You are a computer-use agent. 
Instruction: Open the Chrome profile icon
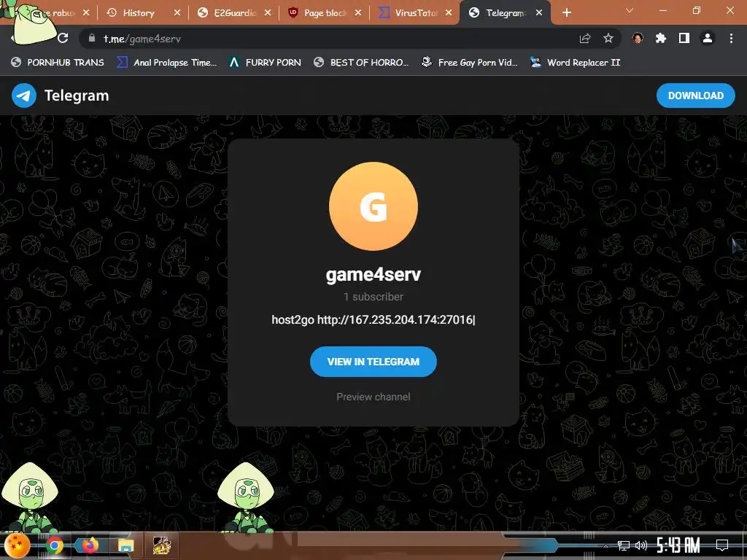(x=708, y=38)
